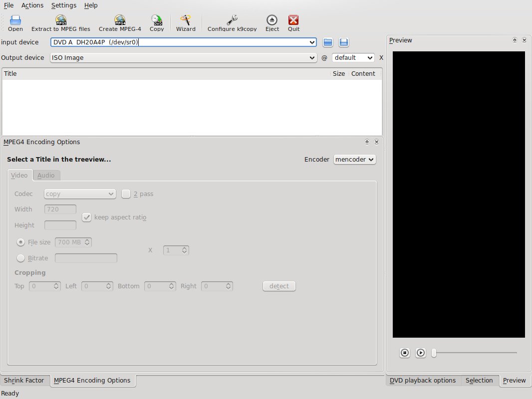Click the Open toolbar icon
Image resolution: width=532 pixels, height=399 pixels.
(x=15, y=23)
